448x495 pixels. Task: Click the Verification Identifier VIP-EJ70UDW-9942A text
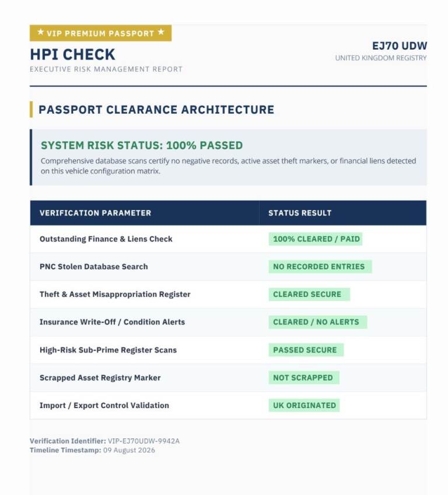104,441
